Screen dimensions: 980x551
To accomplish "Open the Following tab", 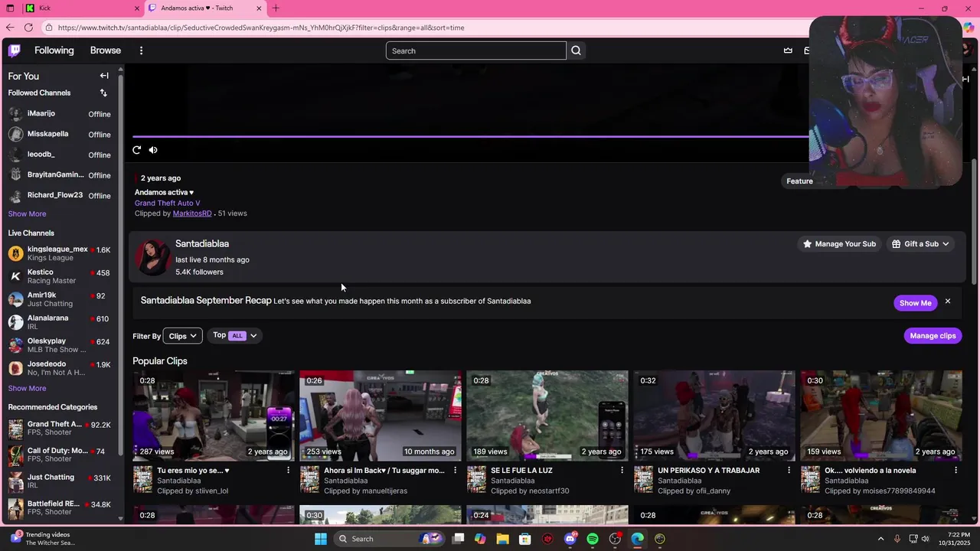I will point(54,51).
